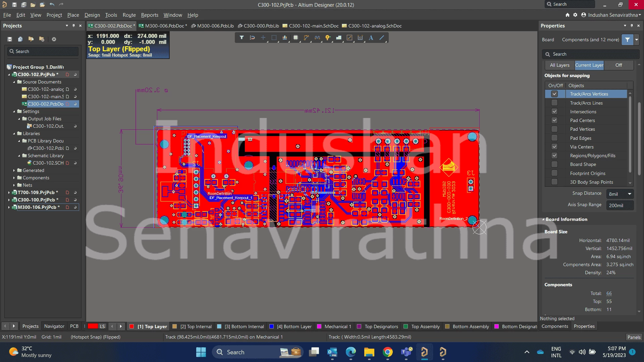This screenshot has width=644, height=362.
Task: Click the Selection Filter funnel icon in canvas toolbar
Action: click(241, 38)
